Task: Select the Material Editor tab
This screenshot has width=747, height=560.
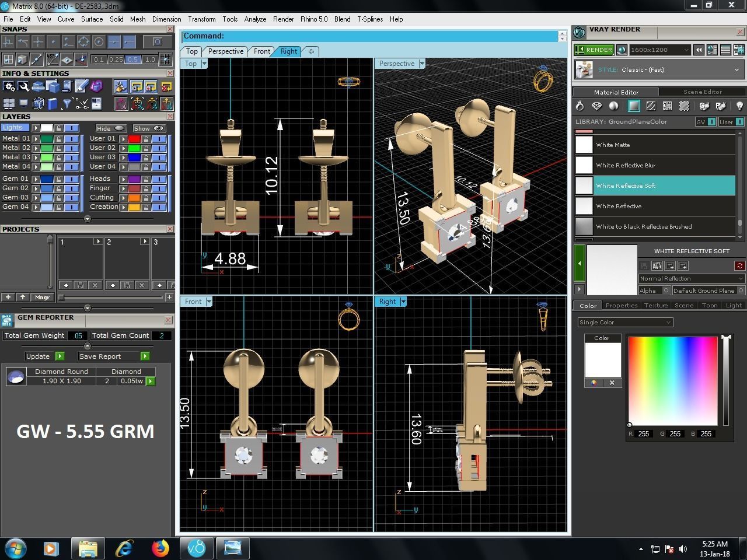Action: coord(616,92)
